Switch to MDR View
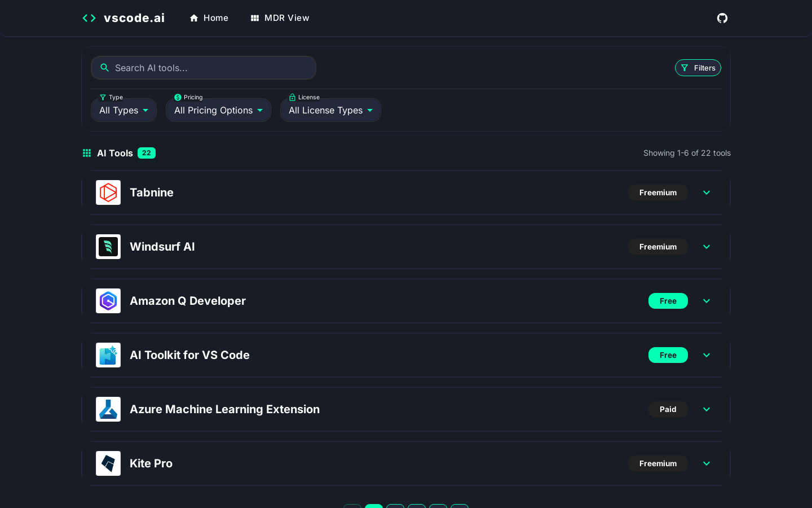 [280, 18]
